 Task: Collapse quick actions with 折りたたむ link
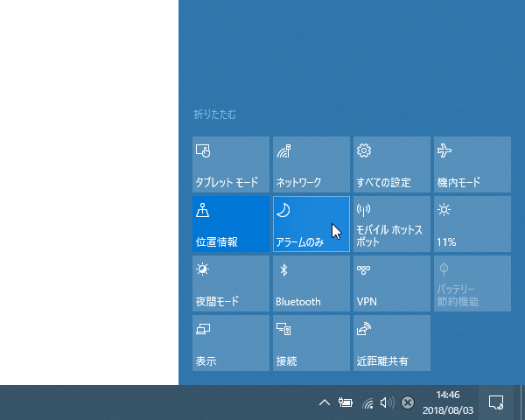tap(214, 115)
